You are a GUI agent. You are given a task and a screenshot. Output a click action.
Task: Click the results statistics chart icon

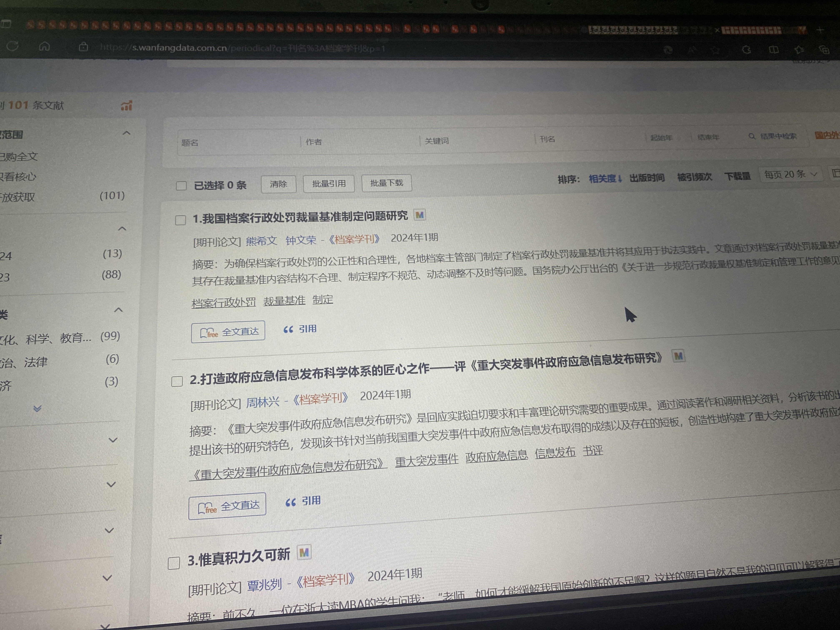[126, 106]
